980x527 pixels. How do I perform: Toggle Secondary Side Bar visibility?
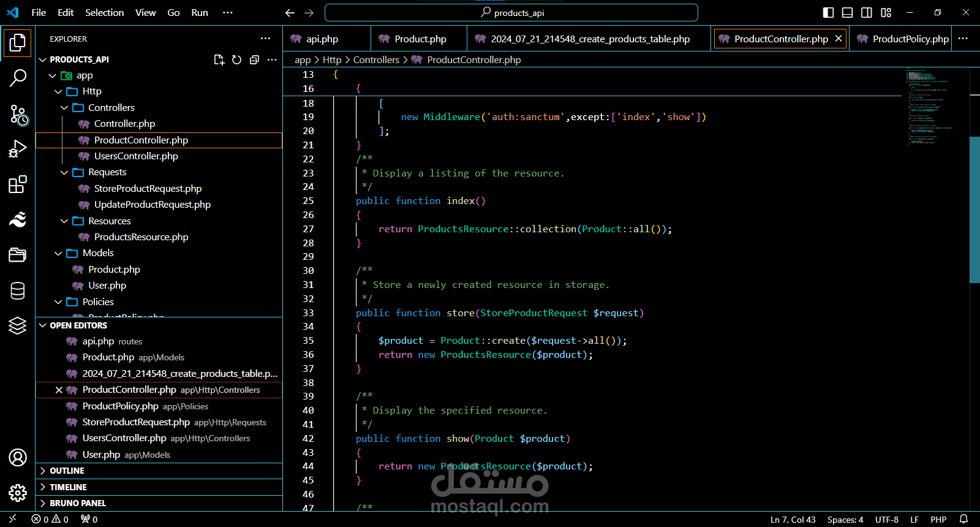point(867,12)
